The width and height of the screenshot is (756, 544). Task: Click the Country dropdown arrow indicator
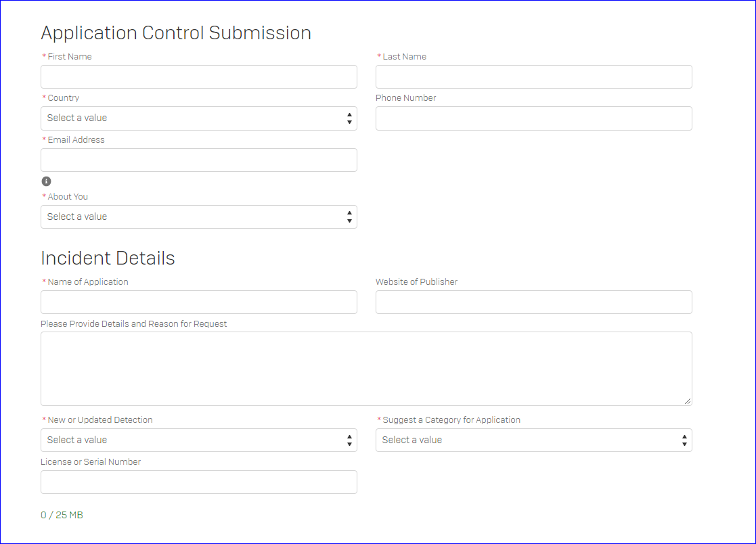pos(349,118)
